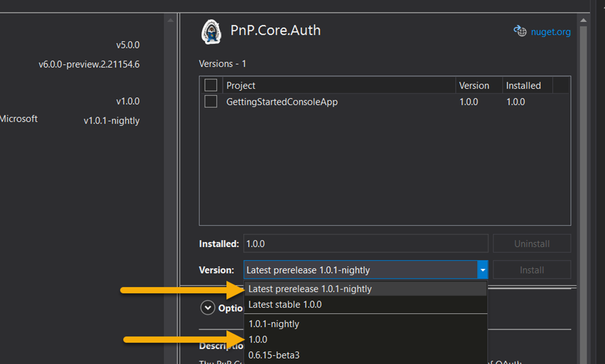Click the Installed column header
Image resolution: width=605 pixels, height=364 pixels.
coord(524,85)
